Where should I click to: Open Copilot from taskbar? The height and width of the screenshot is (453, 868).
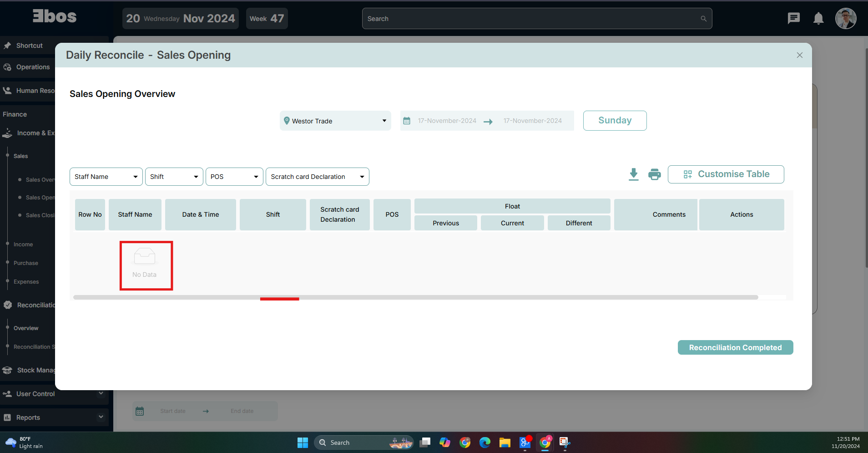coord(444,443)
